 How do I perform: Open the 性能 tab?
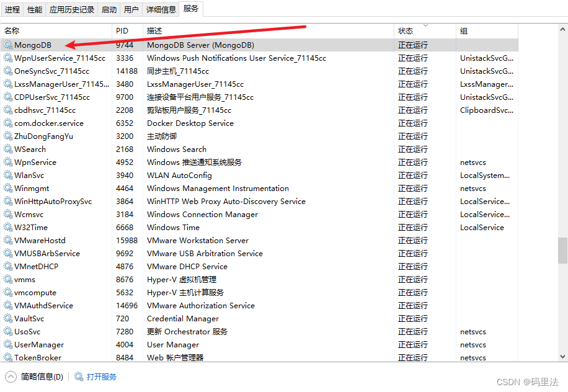[x=35, y=10]
